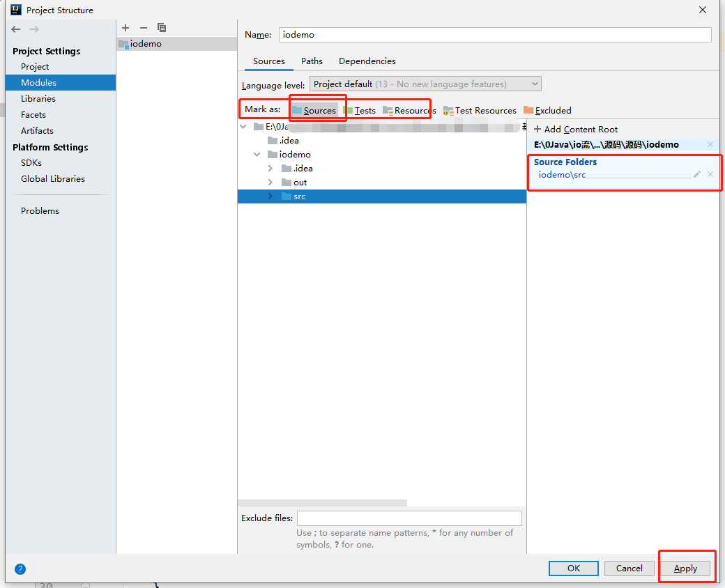
Task: Click iodemo\src under Source Folders
Action: pyautogui.click(x=563, y=175)
